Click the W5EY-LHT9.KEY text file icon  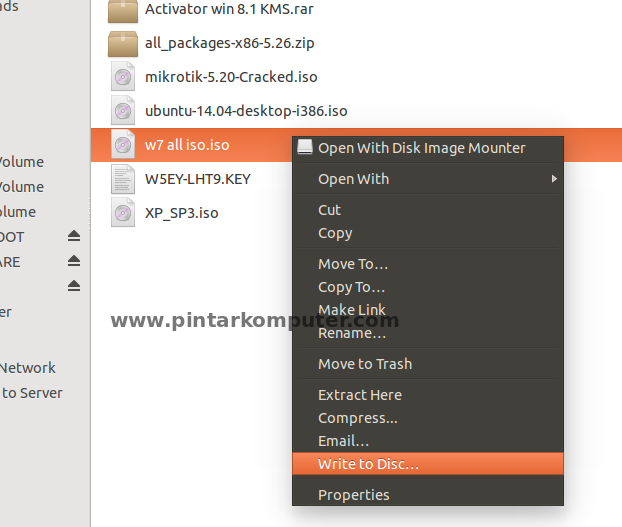(x=123, y=179)
